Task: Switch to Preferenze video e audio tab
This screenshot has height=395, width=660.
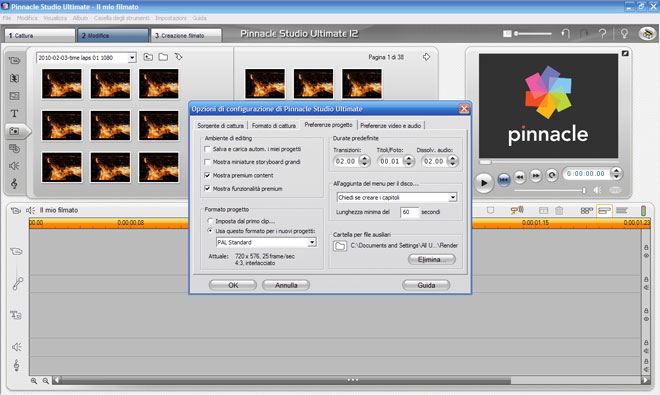Action: click(x=391, y=125)
